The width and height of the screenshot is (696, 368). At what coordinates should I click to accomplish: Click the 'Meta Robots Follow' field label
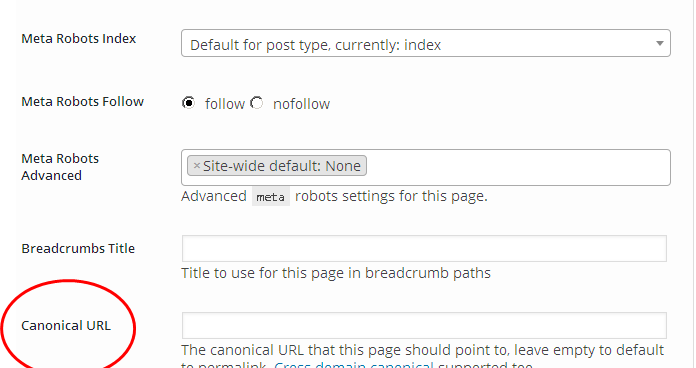pyautogui.click(x=83, y=102)
